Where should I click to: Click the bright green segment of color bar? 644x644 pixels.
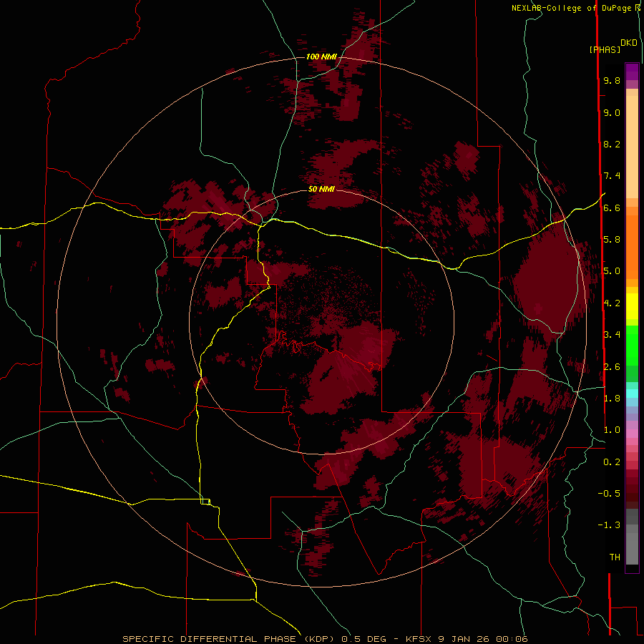(x=632, y=345)
